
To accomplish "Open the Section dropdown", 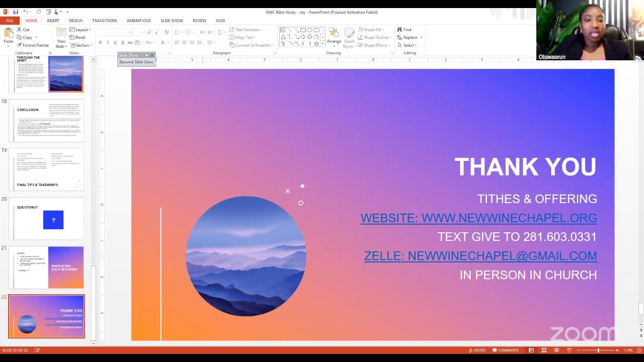I will coord(80,45).
